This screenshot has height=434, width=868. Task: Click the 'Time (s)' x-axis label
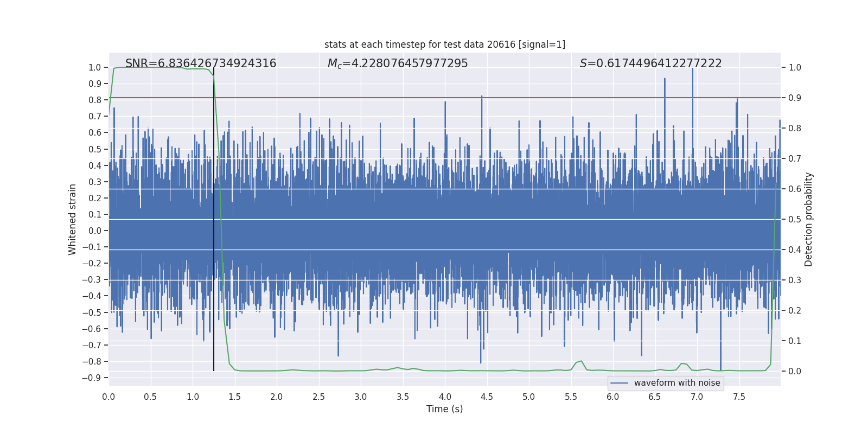tap(444, 409)
